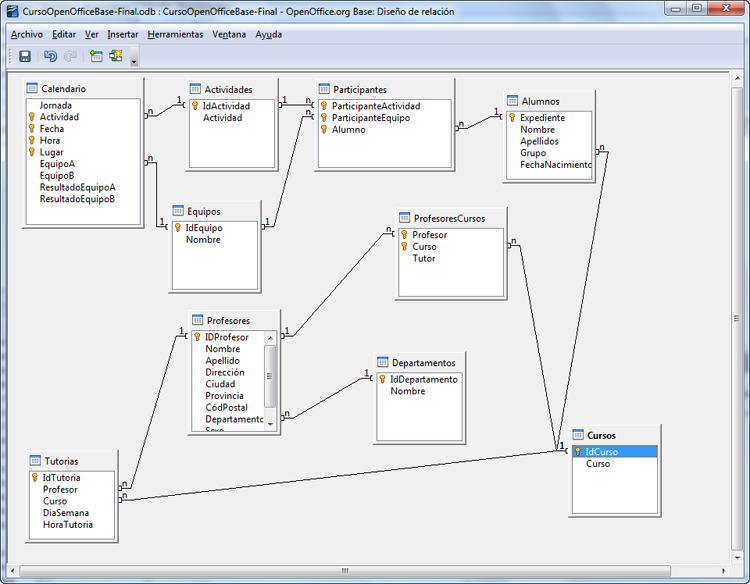Click the Redo icon in the toolbar
This screenshot has width=750, height=584.
(69, 57)
